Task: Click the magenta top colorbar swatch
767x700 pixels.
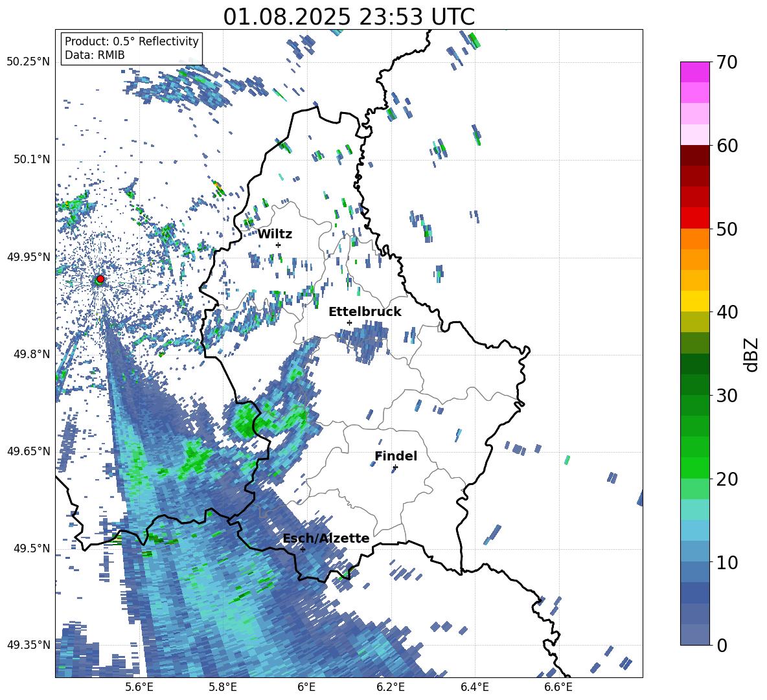Action: 694,72
